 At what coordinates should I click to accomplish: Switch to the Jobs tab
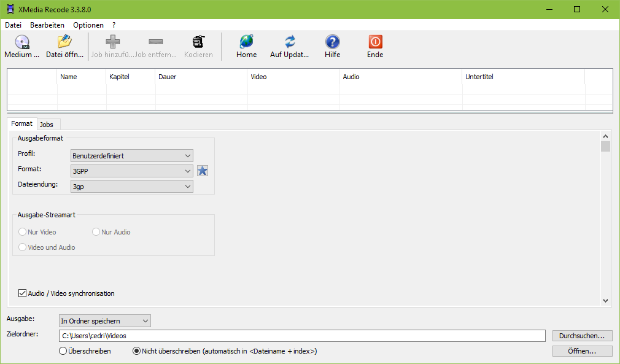tap(48, 124)
